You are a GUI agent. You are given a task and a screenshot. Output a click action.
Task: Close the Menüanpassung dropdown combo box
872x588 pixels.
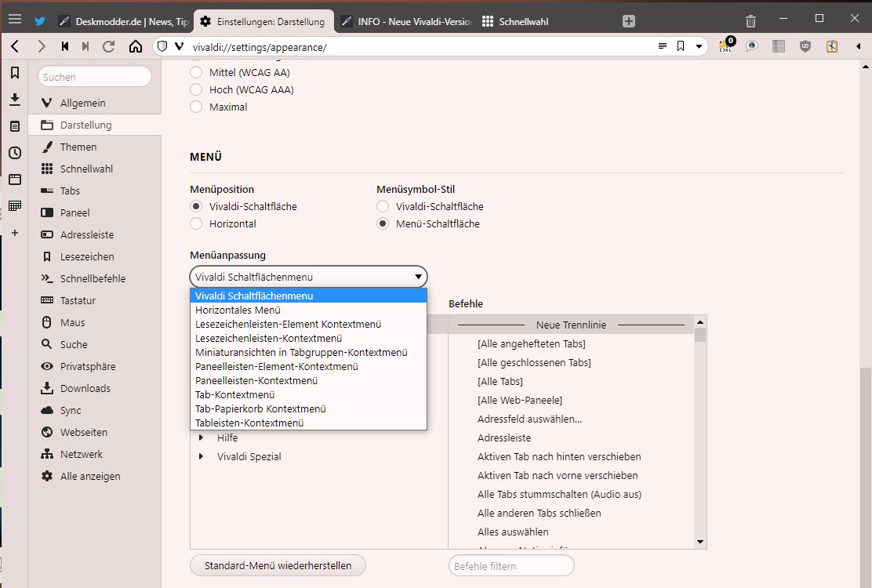coord(309,277)
